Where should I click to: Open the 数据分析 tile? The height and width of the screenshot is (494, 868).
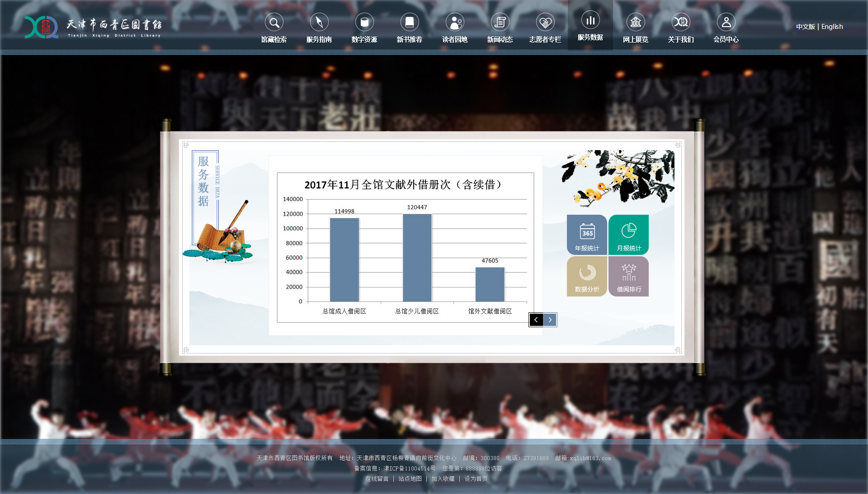[587, 276]
